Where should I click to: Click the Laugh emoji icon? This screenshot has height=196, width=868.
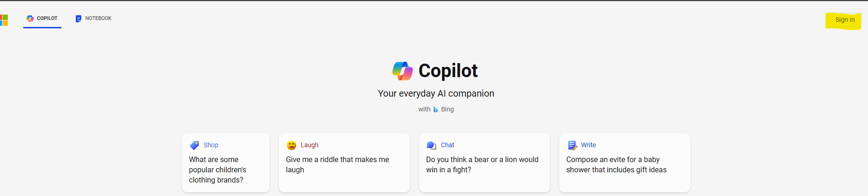pyautogui.click(x=292, y=145)
